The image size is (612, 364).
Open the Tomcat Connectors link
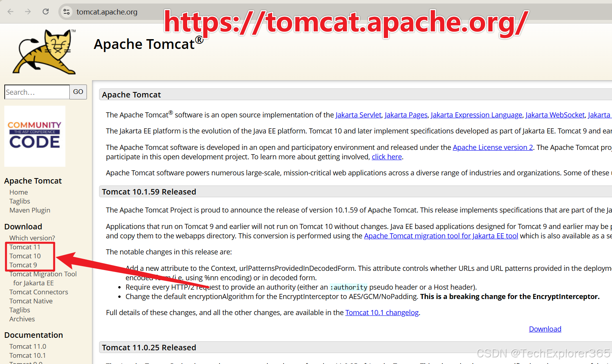tap(39, 292)
